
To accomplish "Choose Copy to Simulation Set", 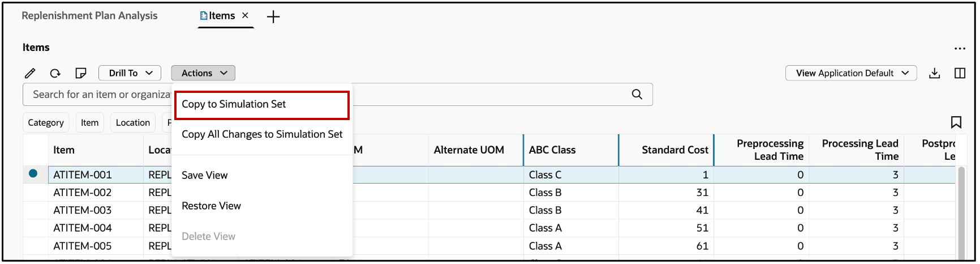I will coord(261,104).
